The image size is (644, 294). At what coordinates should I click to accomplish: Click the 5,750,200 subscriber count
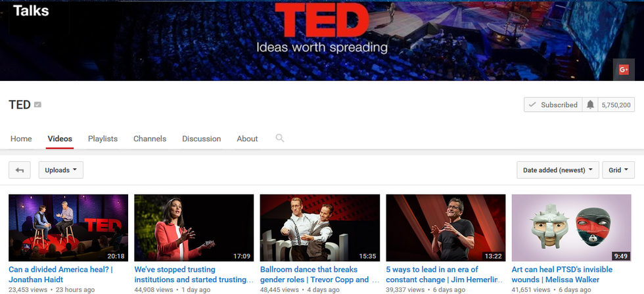(x=616, y=105)
